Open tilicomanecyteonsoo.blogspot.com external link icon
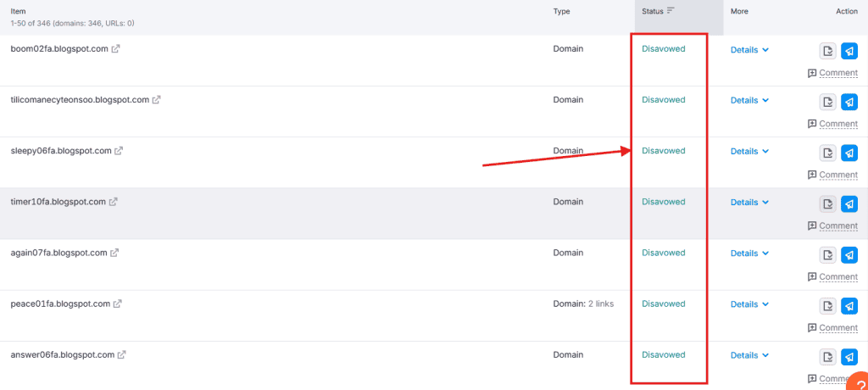Screen dimensions: 868x390 [x=157, y=100]
